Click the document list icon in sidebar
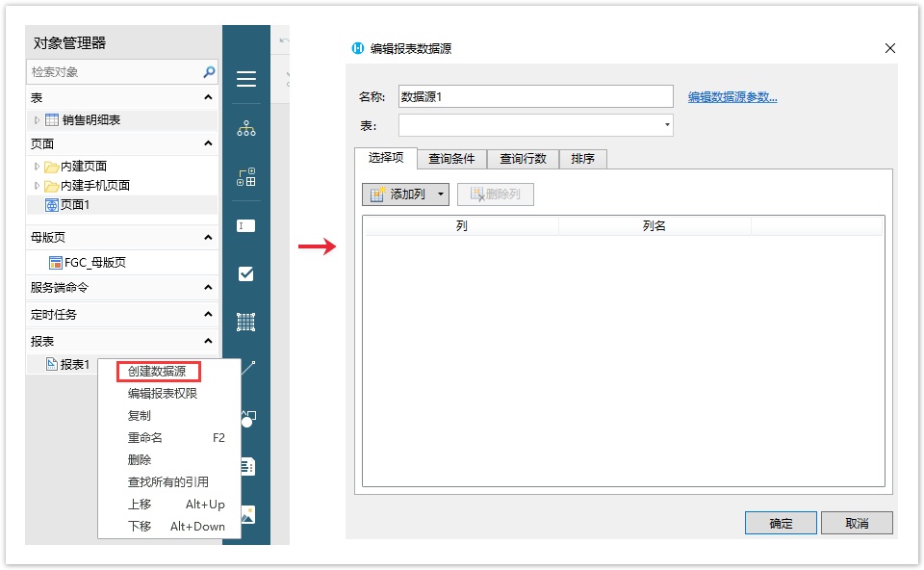The image size is (924, 570). pos(248,466)
